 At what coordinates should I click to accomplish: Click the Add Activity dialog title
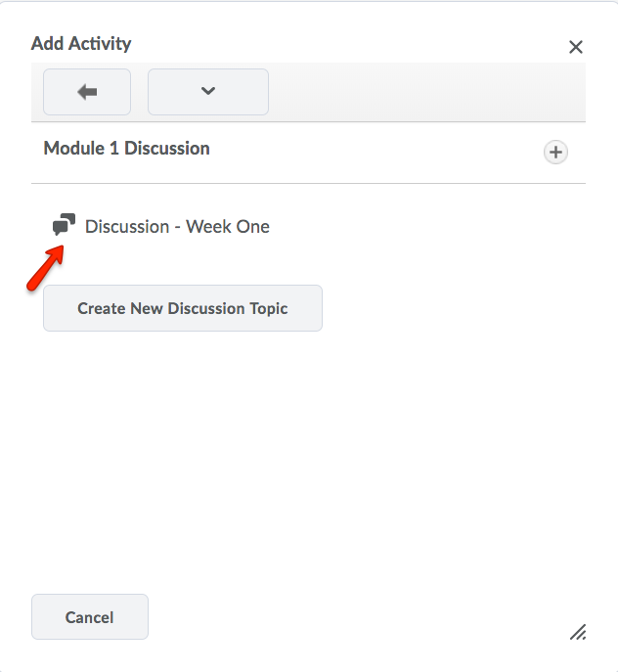81,44
